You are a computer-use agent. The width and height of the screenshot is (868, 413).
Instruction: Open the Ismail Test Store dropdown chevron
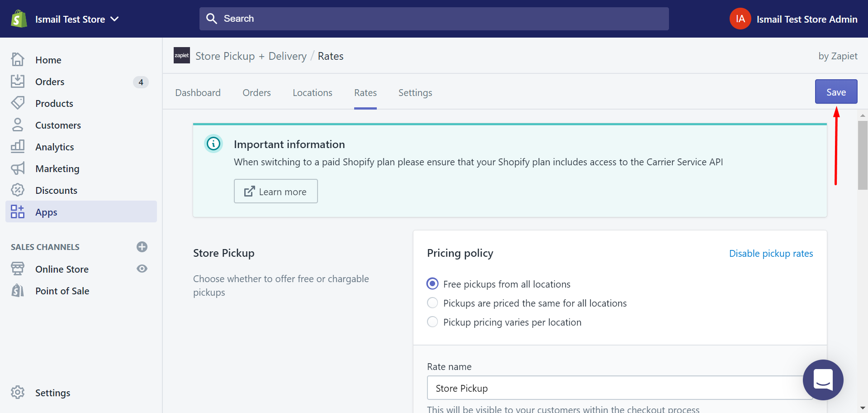click(x=115, y=19)
